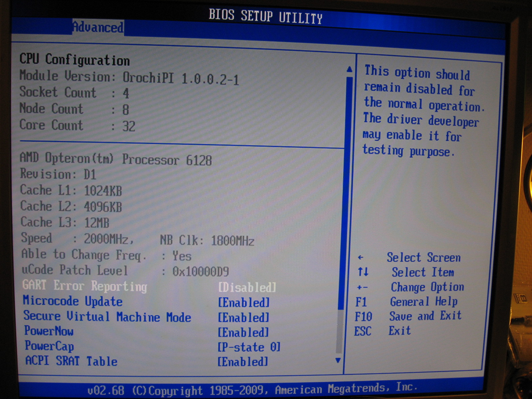Image resolution: width=532 pixels, height=399 pixels.
Task: Toggle the Microcode Update [Enabled] value
Action: (x=244, y=303)
